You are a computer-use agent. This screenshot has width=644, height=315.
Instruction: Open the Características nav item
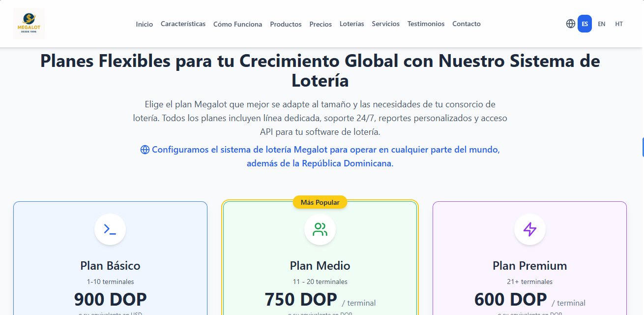point(183,24)
